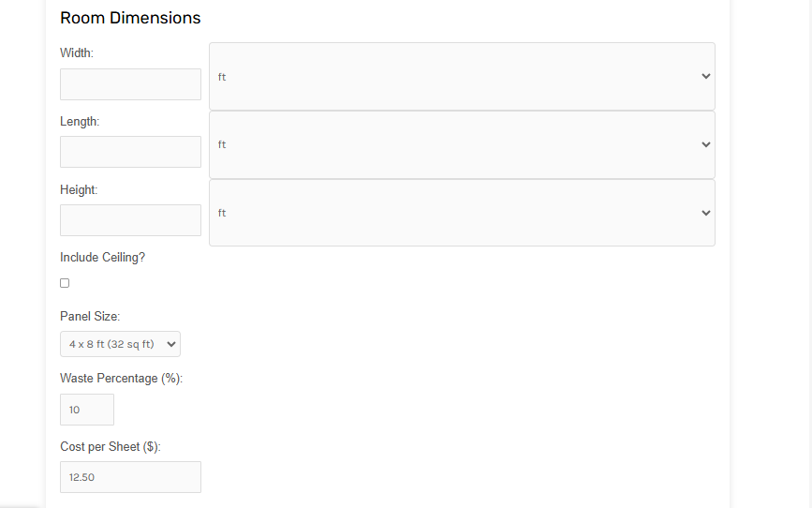The width and height of the screenshot is (812, 508).
Task: Open the Width unit dropdown
Action: coord(462,77)
